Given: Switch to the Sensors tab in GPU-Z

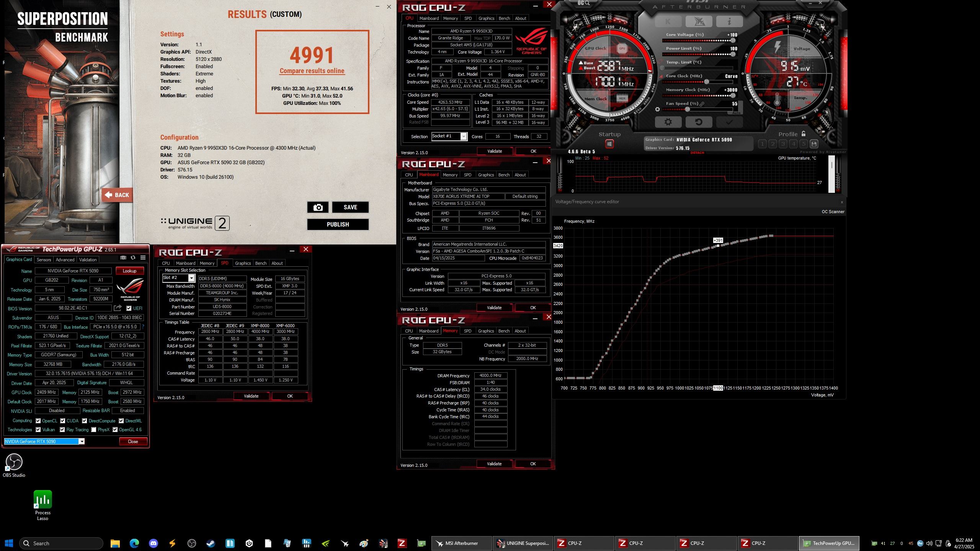Looking at the screenshot, I should click(44, 259).
